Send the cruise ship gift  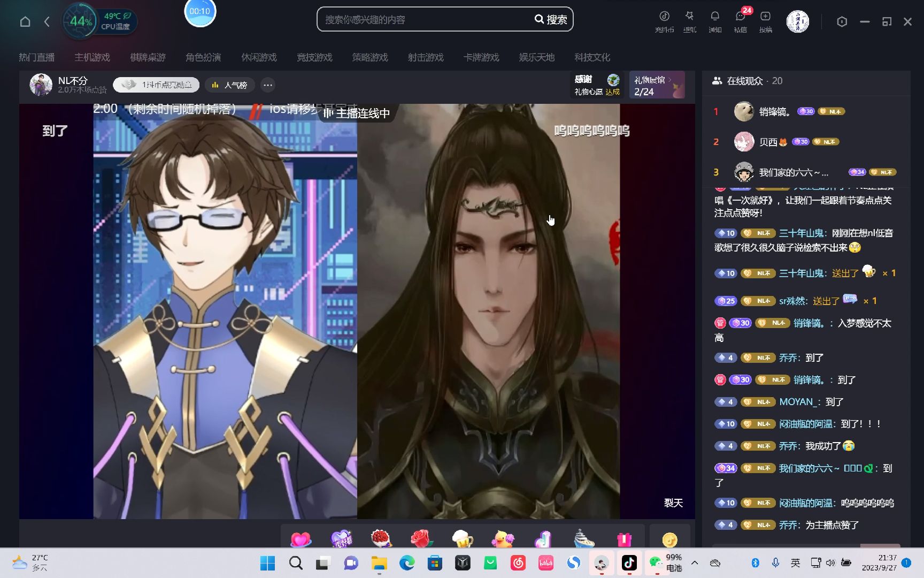[x=584, y=538]
